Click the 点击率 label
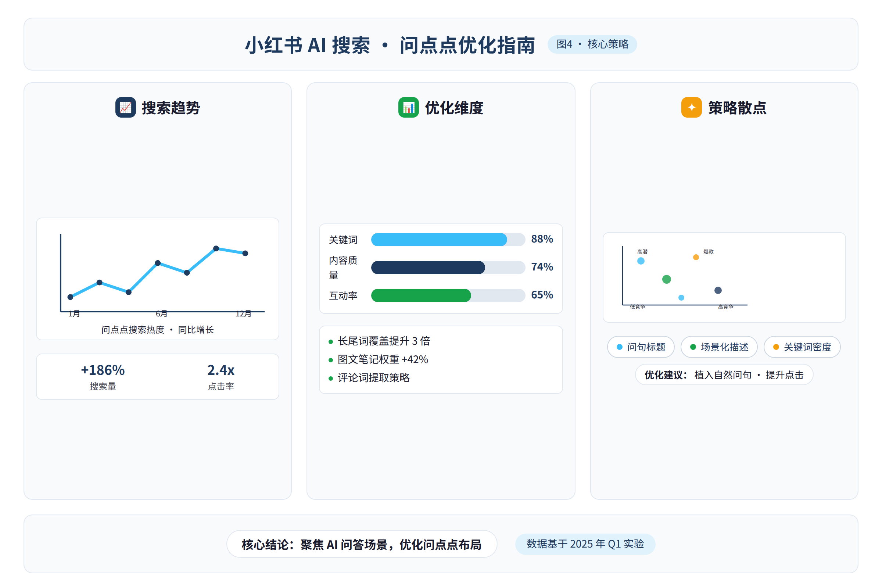The image size is (882, 588). [x=221, y=386]
